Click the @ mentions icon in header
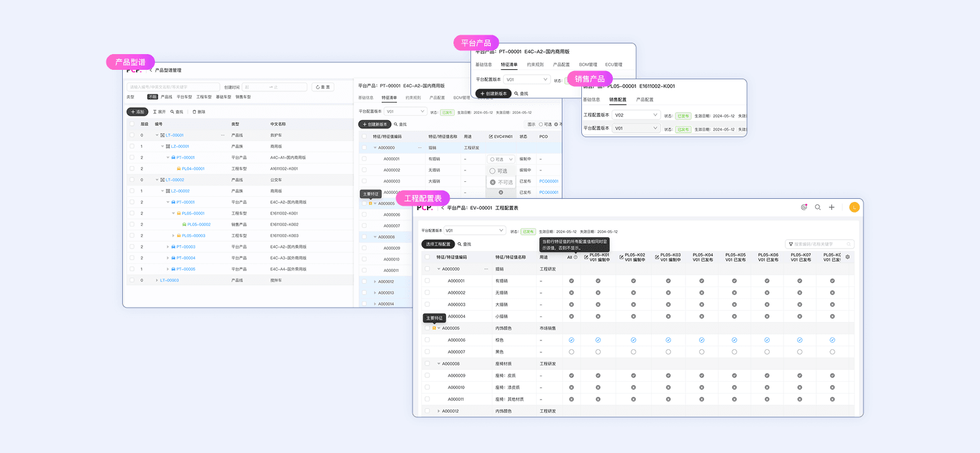The width and height of the screenshot is (980, 453). tap(804, 207)
